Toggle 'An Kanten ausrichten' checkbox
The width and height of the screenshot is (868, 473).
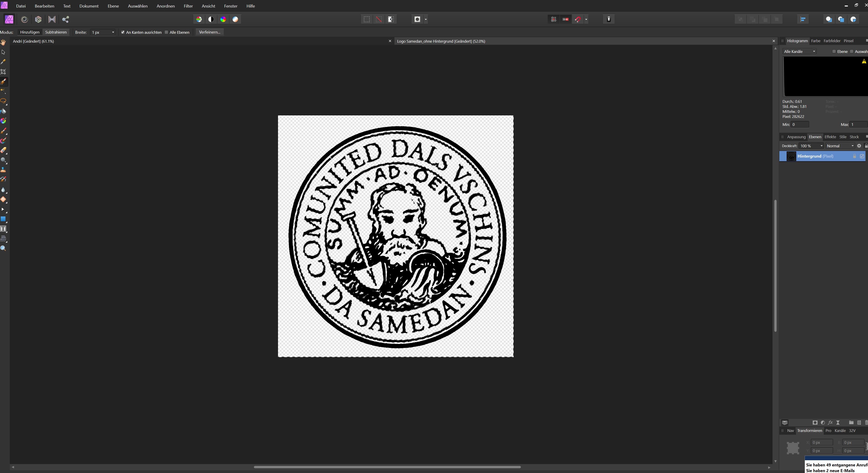(x=123, y=32)
